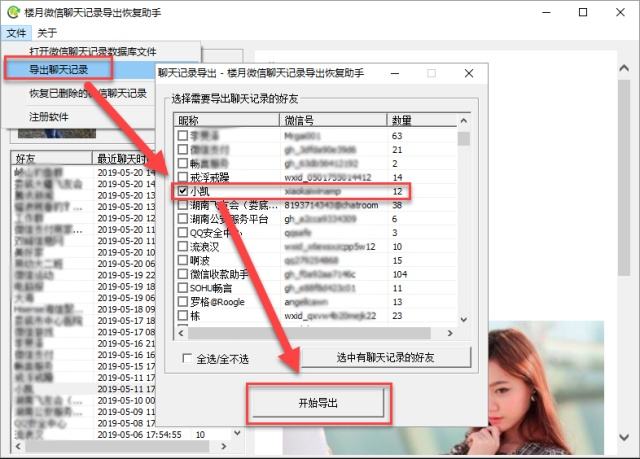Click the 好友 column header in main window
Image resolution: width=640 pixels, height=459 pixels.
click(x=52, y=159)
